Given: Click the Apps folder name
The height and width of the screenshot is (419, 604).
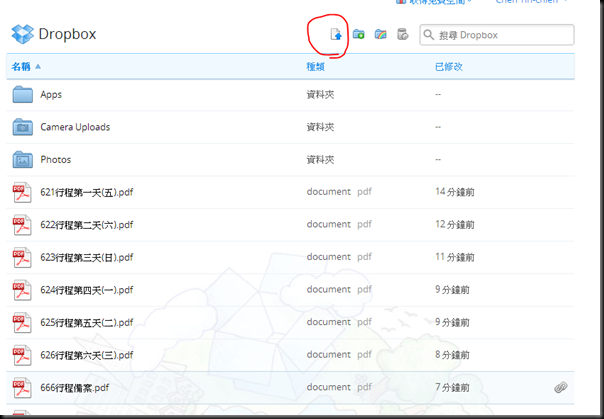Looking at the screenshot, I should [x=51, y=95].
